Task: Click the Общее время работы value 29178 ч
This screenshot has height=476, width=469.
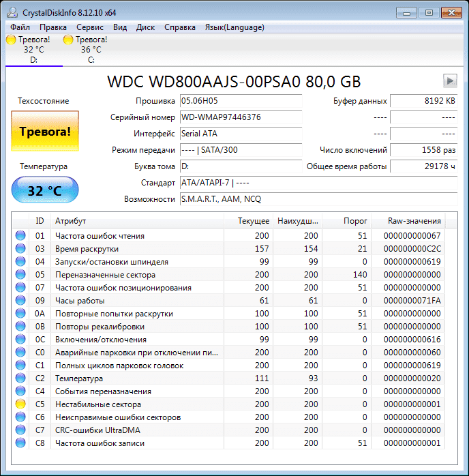Action: (423, 166)
